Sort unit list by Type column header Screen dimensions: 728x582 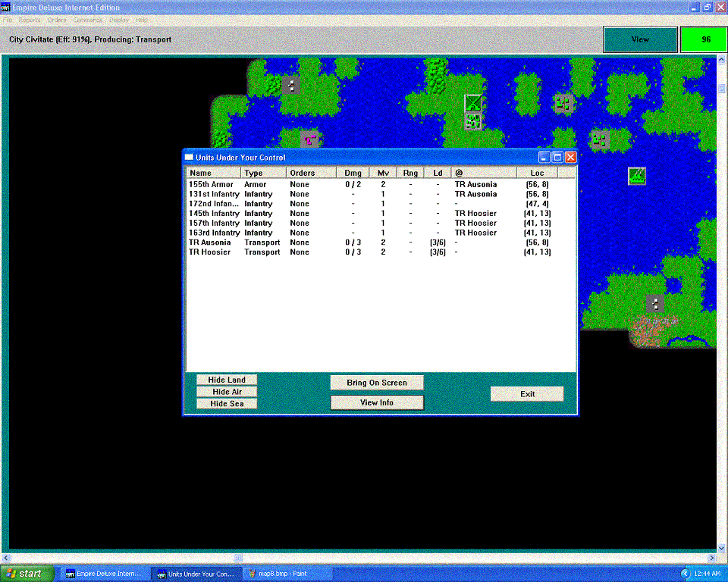(x=263, y=174)
